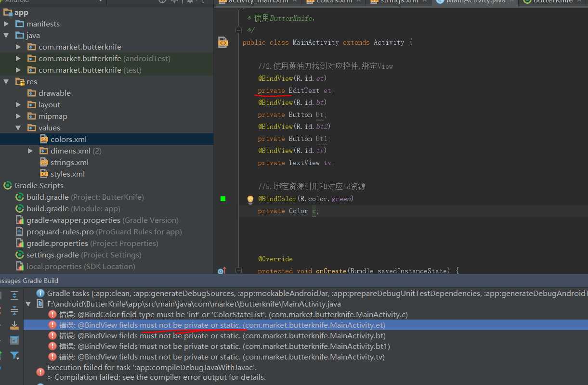Expand the com.market.butterknife (test) package arrow

pyautogui.click(x=18, y=70)
